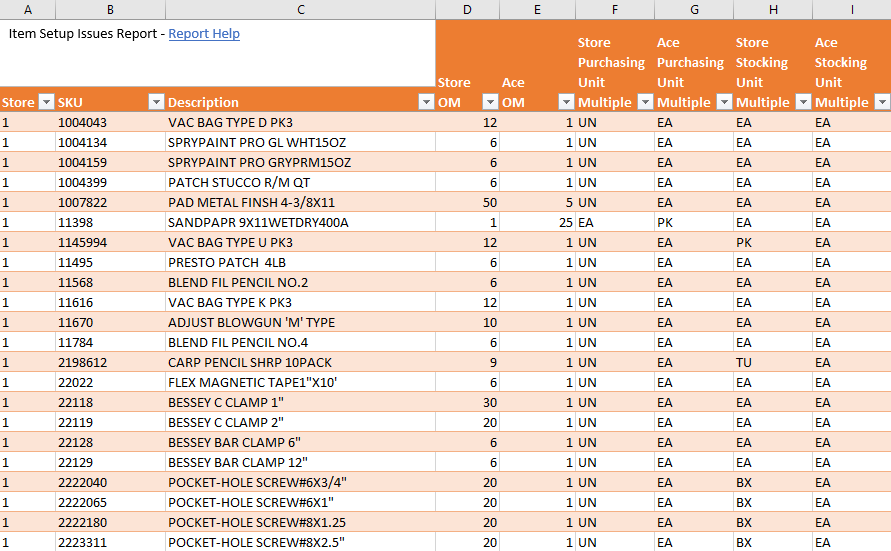The height and width of the screenshot is (551, 891).
Task: Select FLEX MAGNETIC TAPE1"X10' cell
Action: (x=301, y=382)
